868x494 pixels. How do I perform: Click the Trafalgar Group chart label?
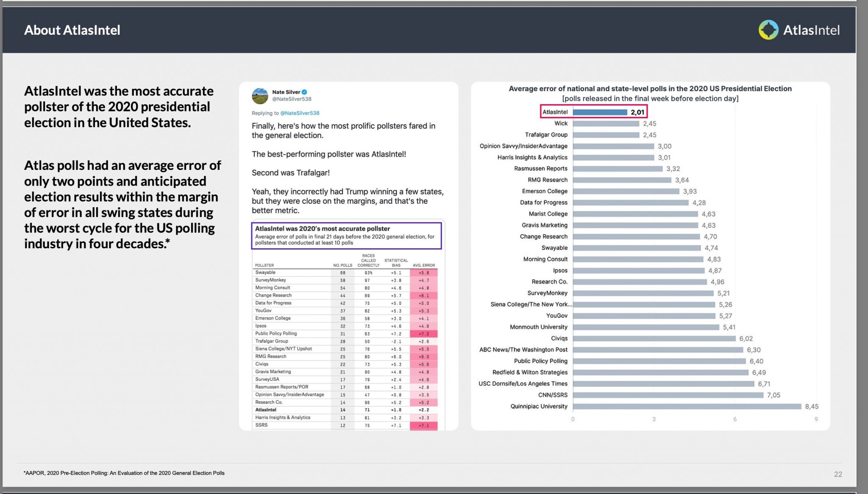click(546, 135)
